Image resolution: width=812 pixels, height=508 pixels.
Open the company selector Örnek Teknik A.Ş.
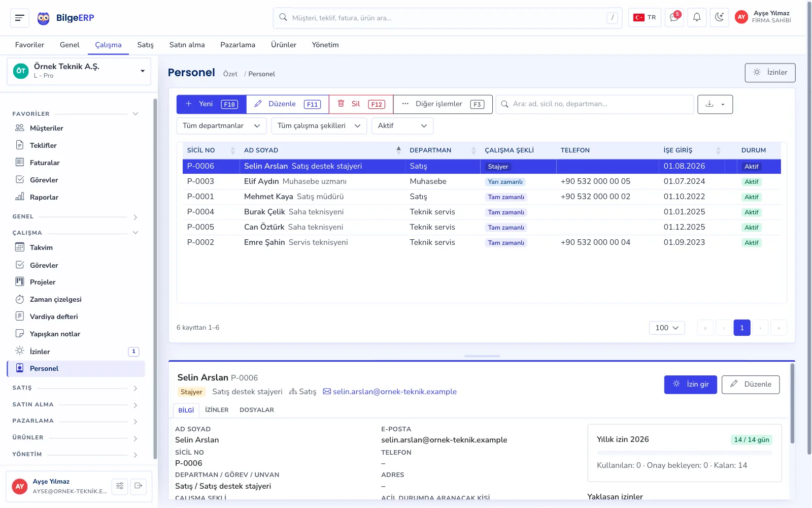79,71
